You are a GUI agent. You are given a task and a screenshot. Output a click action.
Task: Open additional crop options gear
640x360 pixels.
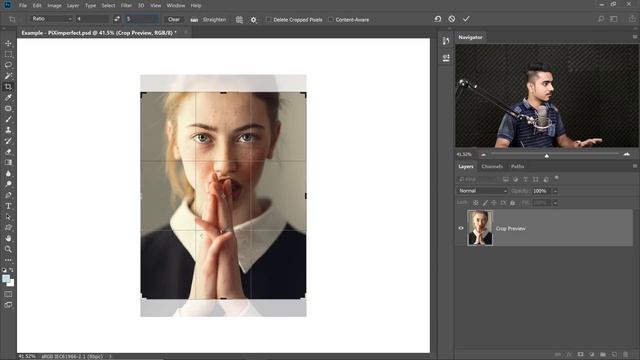(x=253, y=20)
